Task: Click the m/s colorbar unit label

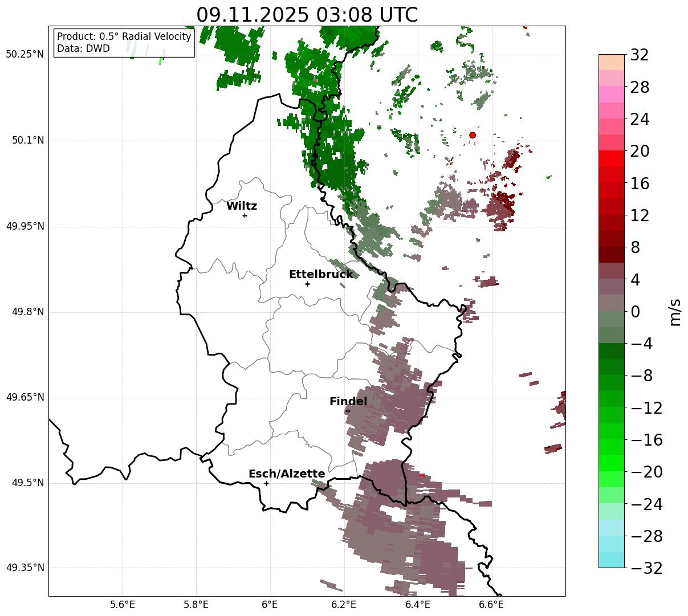Action: coord(675,312)
